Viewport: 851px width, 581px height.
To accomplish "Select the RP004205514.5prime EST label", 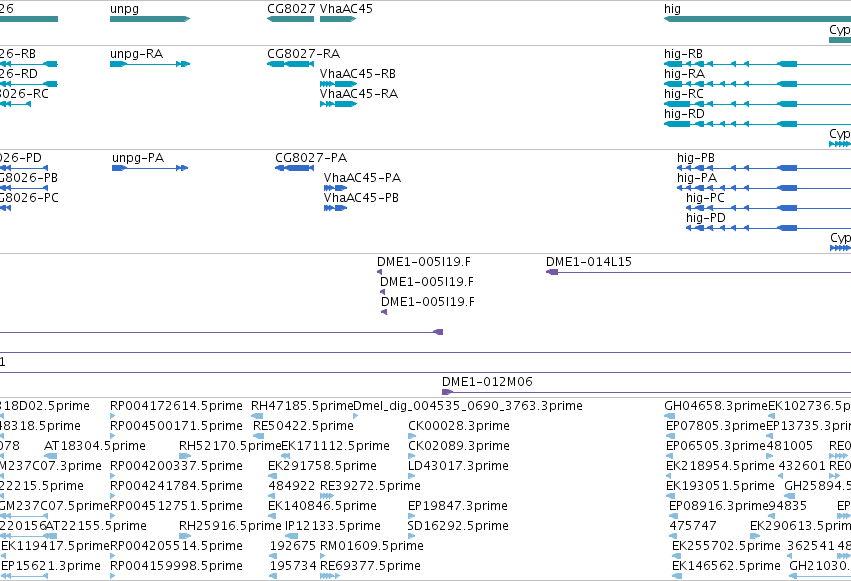I will click(x=176, y=546).
